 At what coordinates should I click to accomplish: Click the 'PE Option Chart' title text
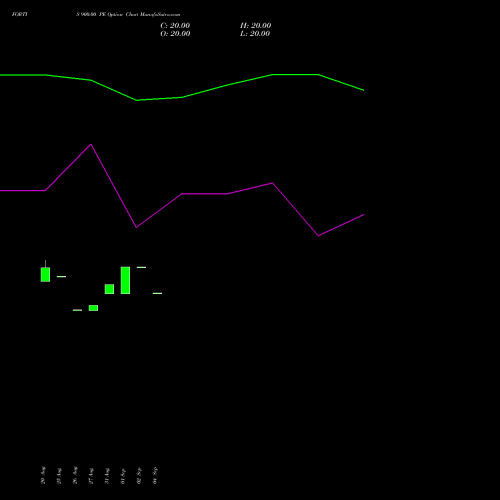[119, 14]
